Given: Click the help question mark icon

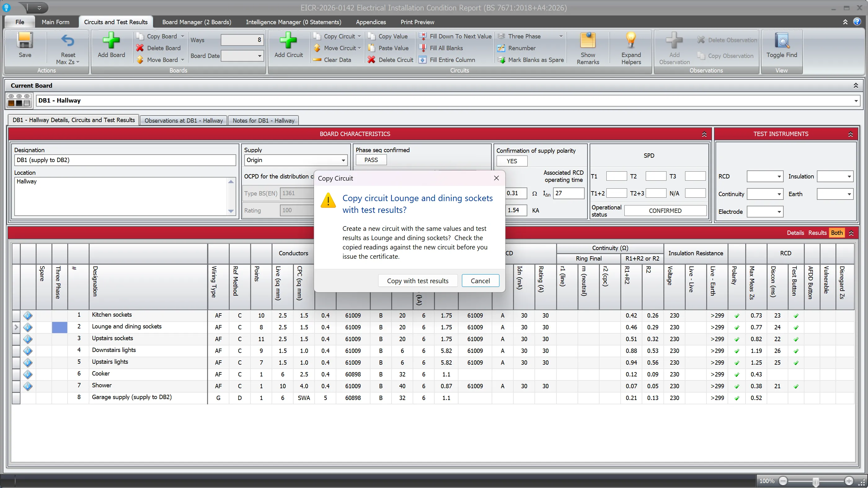Looking at the screenshot, I should tap(857, 22).
